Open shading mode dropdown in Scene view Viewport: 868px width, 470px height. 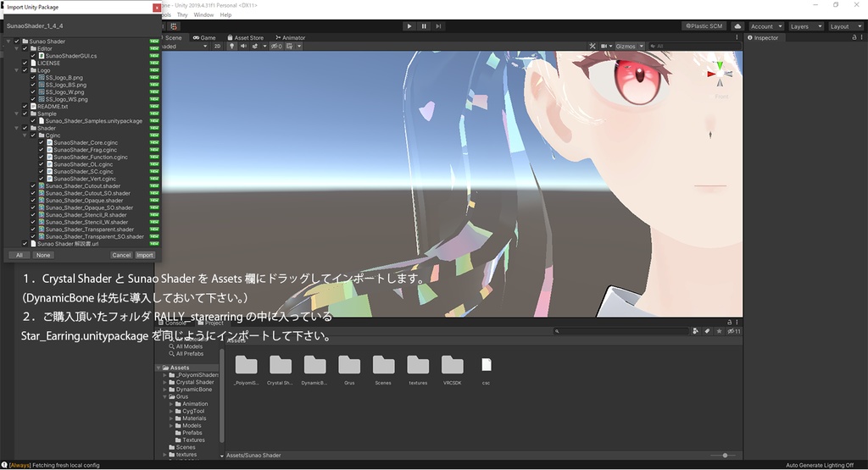click(x=186, y=47)
